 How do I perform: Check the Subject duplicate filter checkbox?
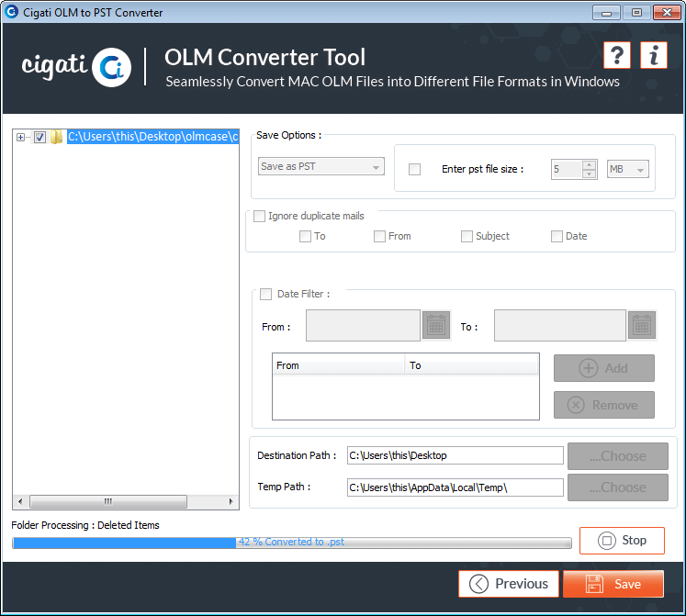coord(467,236)
